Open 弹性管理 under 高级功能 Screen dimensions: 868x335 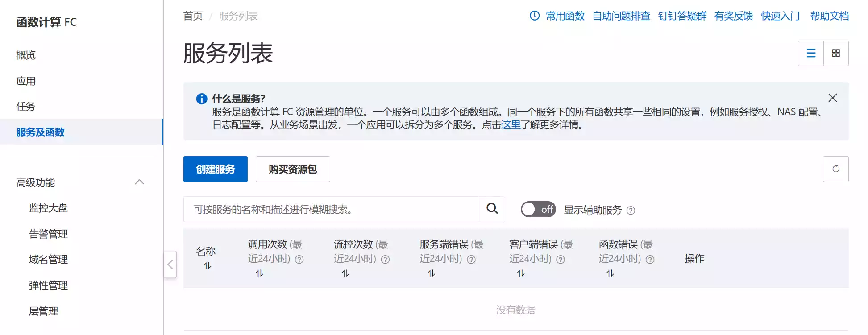(x=48, y=285)
